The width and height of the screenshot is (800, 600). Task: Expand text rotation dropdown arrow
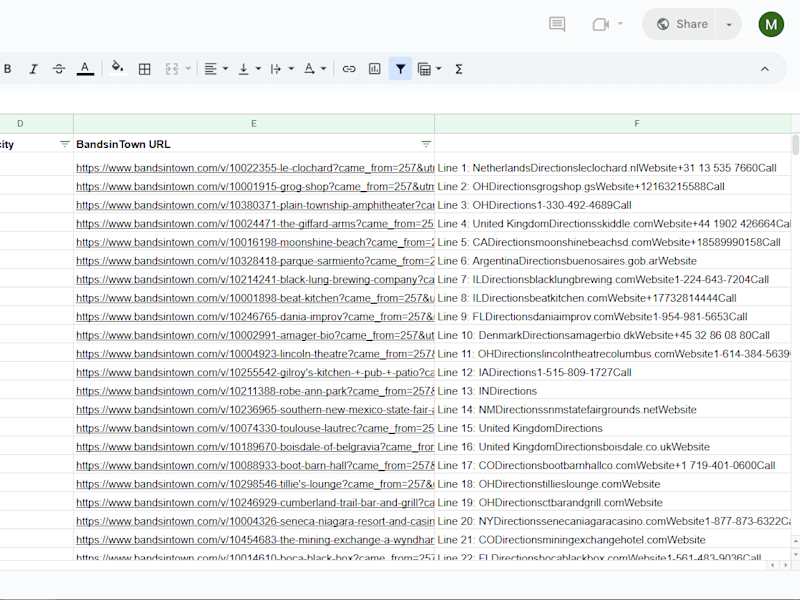tap(323, 69)
